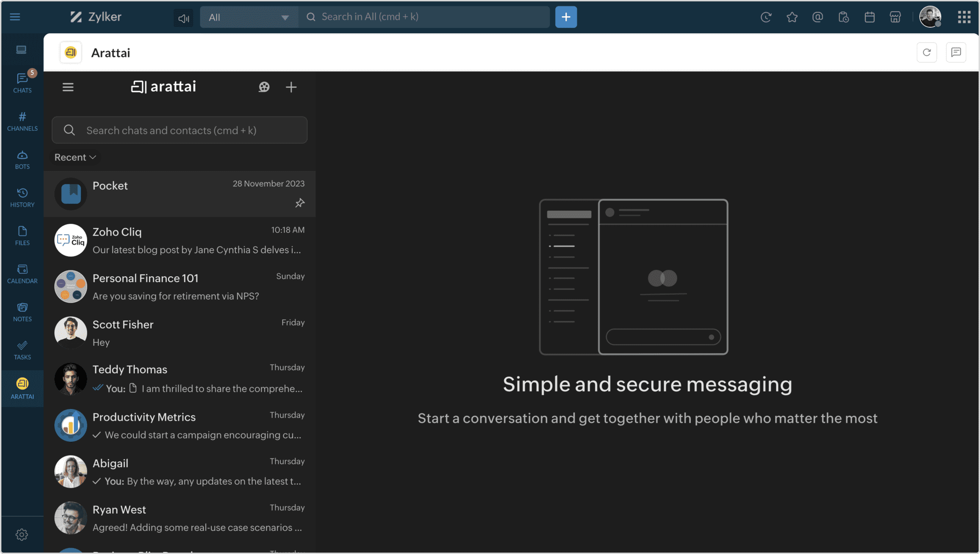Switch to the Chats tab
The height and width of the screenshot is (554, 980).
(x=22, y=83)
